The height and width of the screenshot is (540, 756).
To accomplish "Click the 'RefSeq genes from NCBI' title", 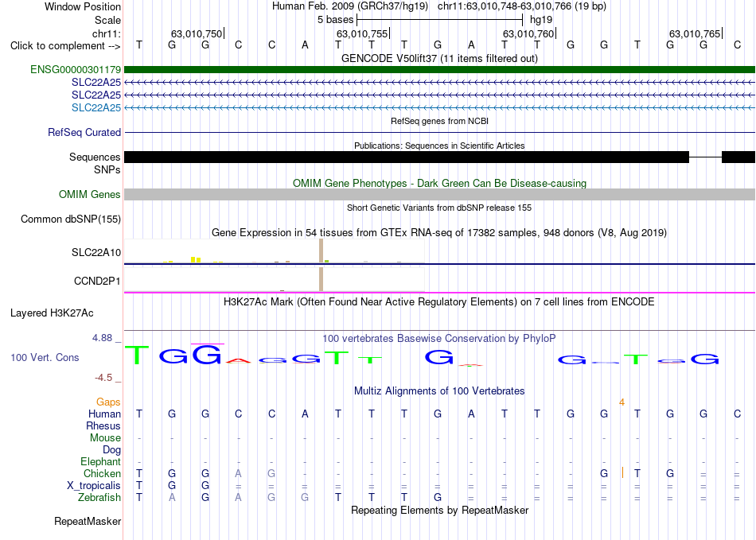I will tap(439, 121).
